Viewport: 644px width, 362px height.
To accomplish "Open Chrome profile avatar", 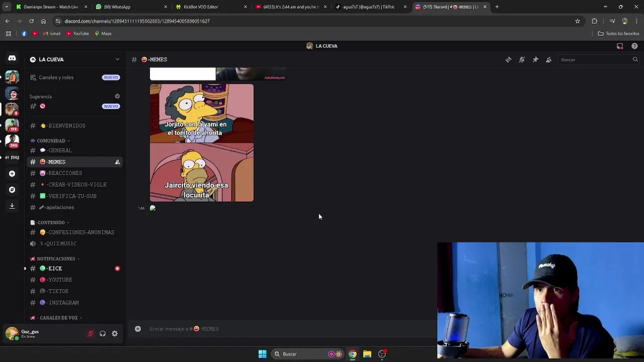I will pyautogui.click(x=625, y=21).
